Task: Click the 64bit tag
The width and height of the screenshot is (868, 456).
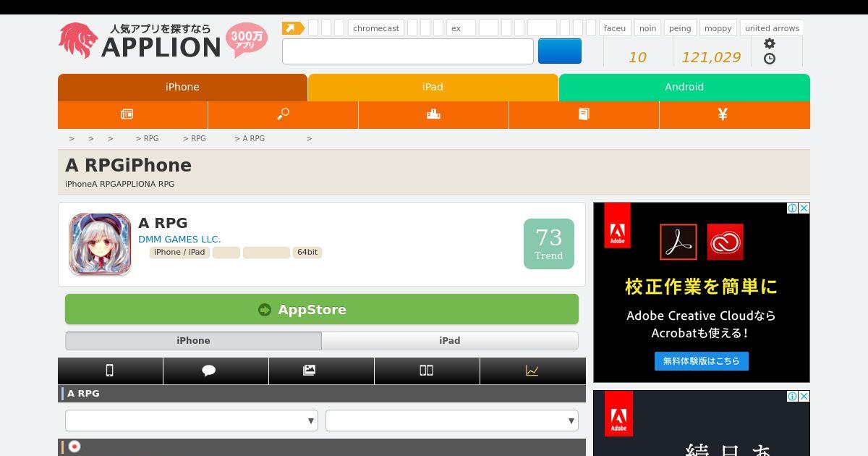Action: (307, 253)
